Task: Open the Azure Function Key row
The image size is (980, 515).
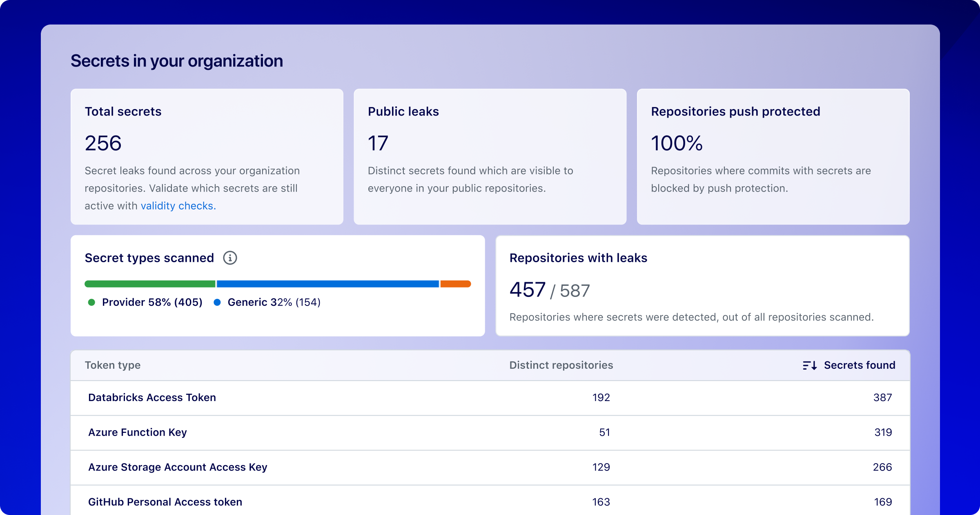Action: (x=138, y=433)
